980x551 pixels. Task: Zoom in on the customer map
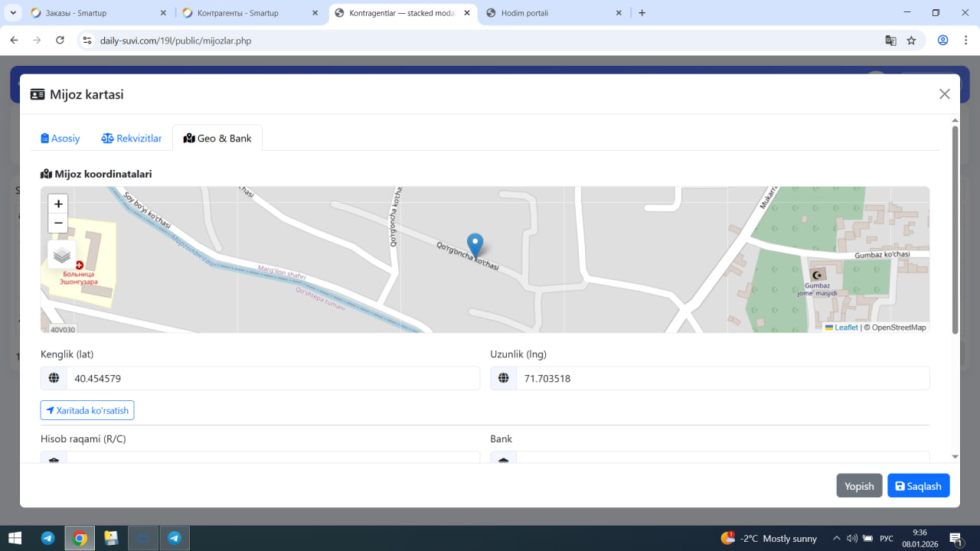coord(58,204)
